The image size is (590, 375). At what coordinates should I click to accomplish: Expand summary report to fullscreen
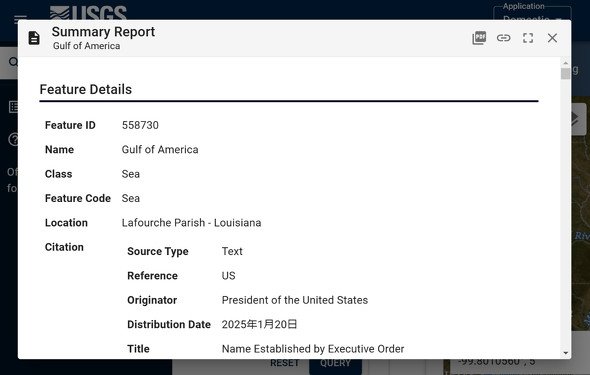pos(528,38)
